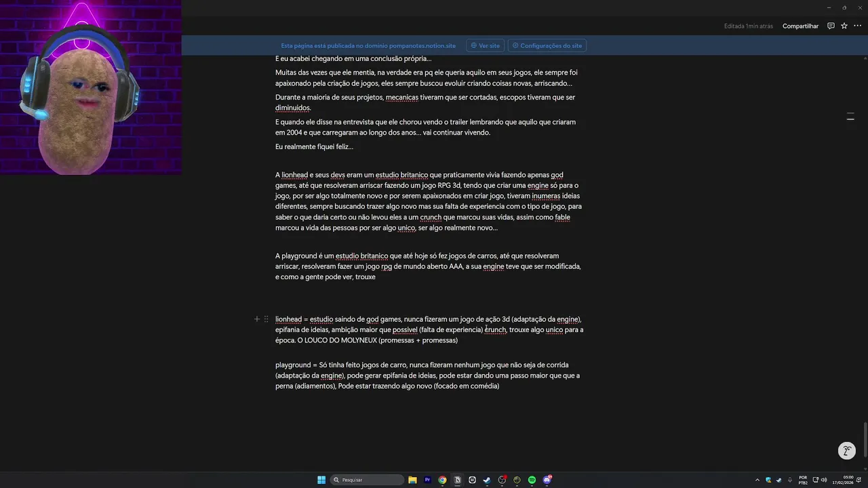
Task: Click the page vertical scrollbar thumb
Action: coord(865,441)
